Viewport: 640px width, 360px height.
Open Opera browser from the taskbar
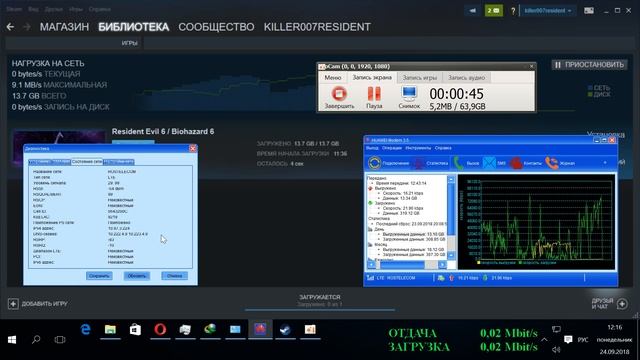click(x=160, y=329)
